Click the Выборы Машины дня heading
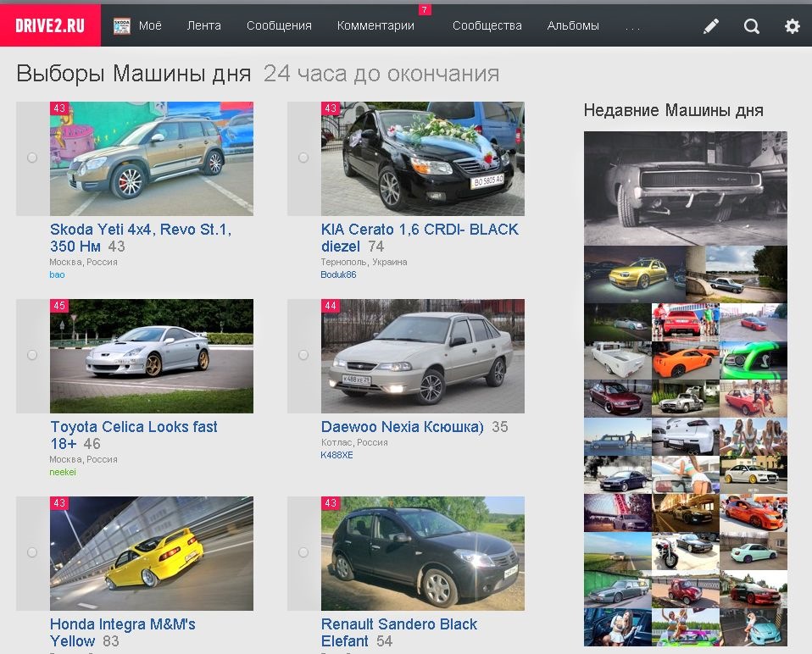This screenshot has height=654, width=812. coord(134,74)
